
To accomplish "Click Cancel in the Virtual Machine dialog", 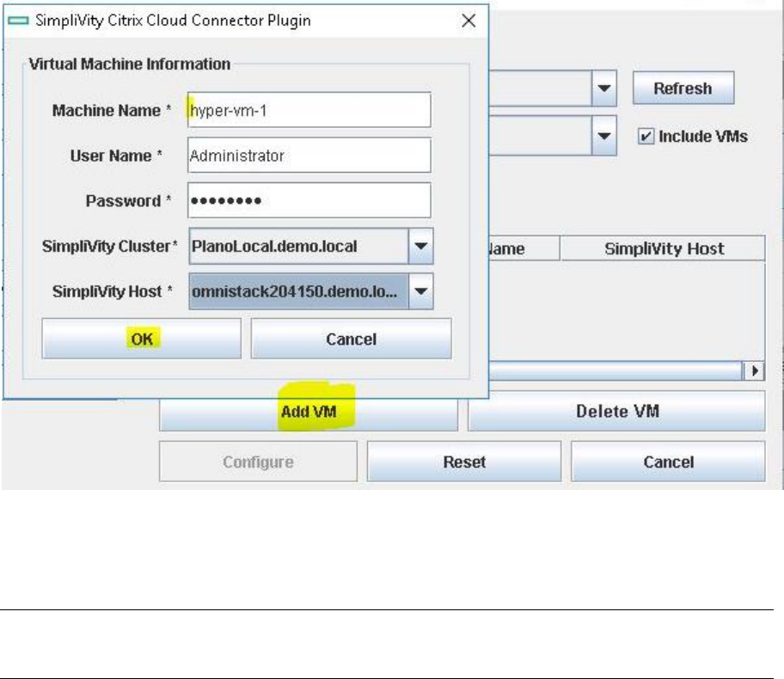I will pyautogui.click(x=351, y=339).
